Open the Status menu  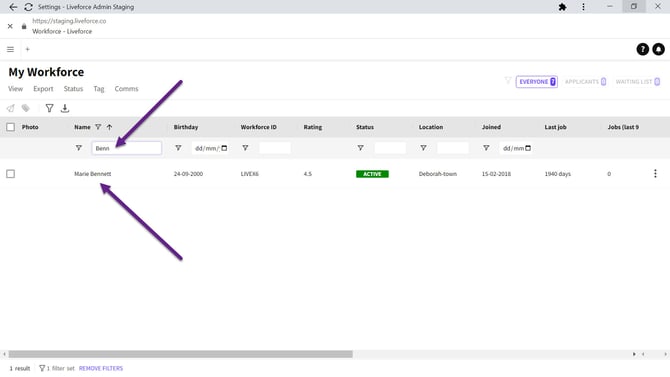point(73,89)
